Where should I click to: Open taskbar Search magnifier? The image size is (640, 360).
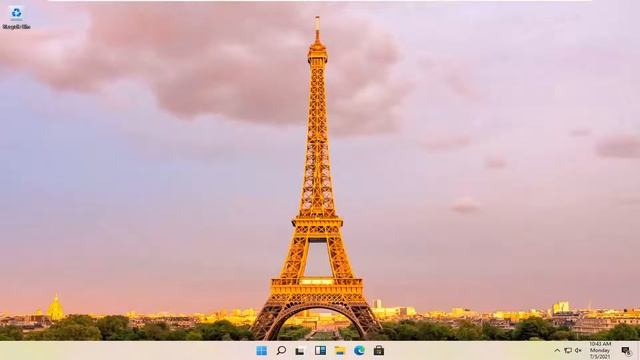pyautogui.click(x=281, y=351)
